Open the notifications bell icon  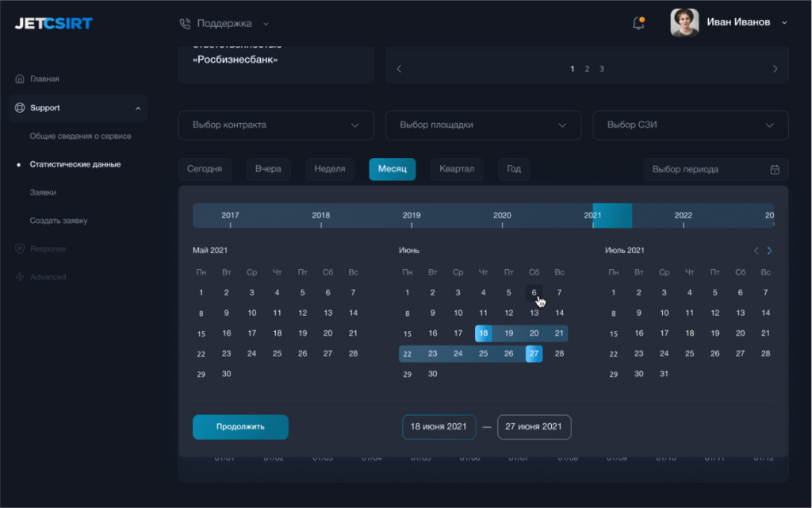click(x=638, y=23)
